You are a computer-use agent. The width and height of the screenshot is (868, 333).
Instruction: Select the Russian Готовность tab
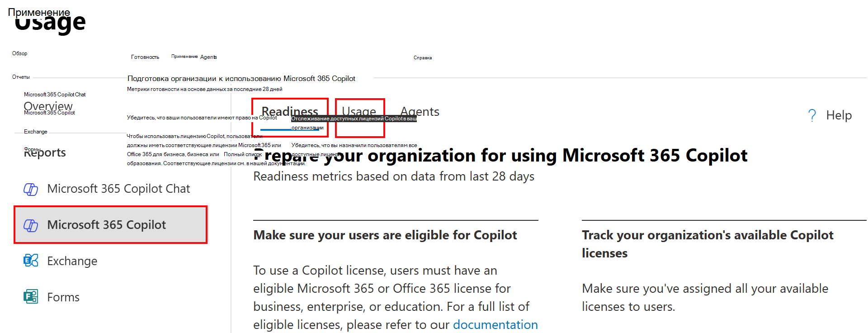click(145, 57)
